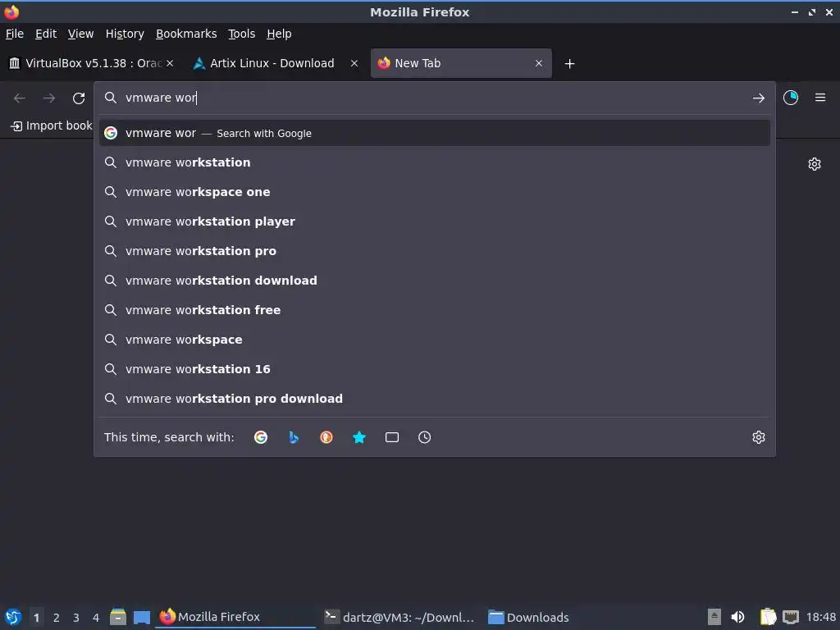
Task: Open the View menu
Action: 80,34
